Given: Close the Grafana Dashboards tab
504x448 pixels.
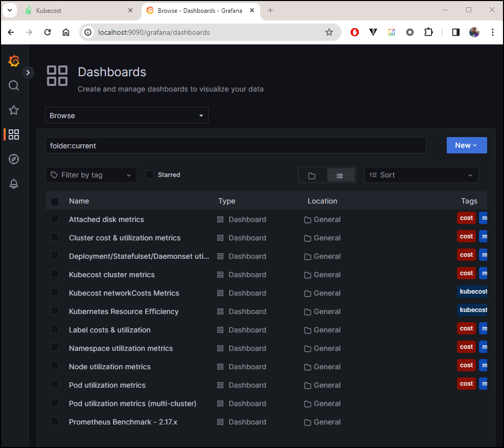Looking at the screenshot, I should [252, 10].
